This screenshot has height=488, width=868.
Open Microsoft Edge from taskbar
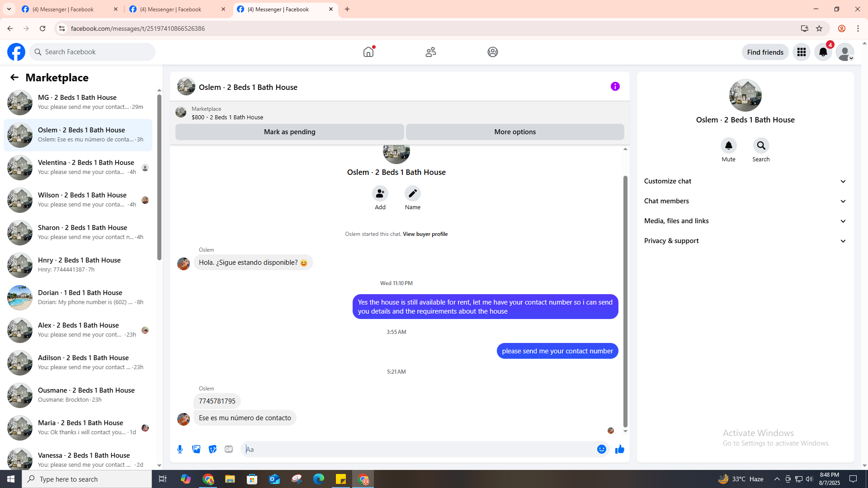(319, 479)
